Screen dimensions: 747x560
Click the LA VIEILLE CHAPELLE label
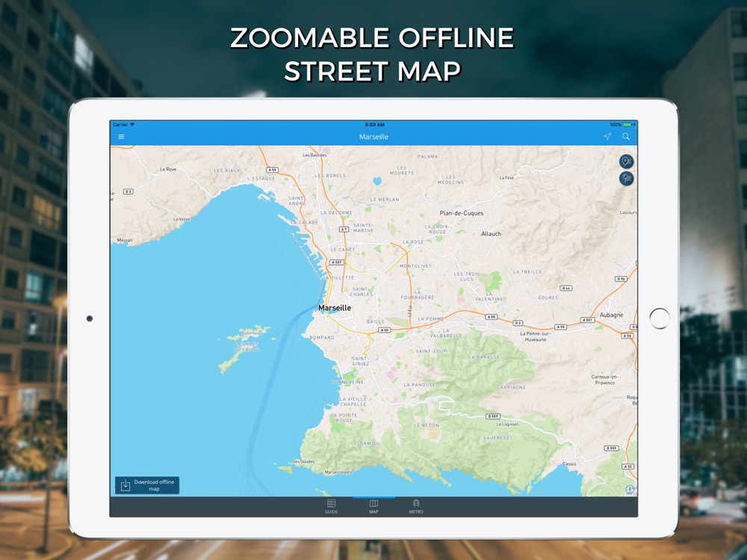[x=353, y=402]
